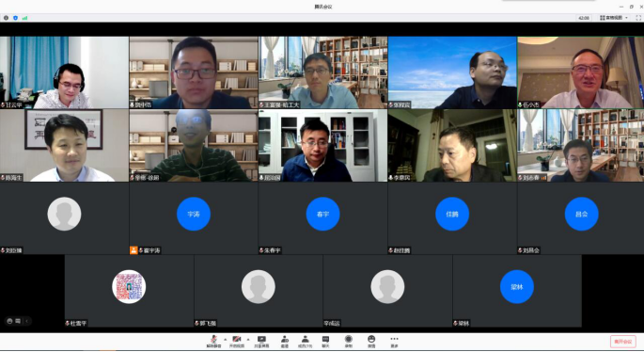Screen dimensions: 644x352
Task: Enter full screen mode icon
Action: tap(638, 18)
